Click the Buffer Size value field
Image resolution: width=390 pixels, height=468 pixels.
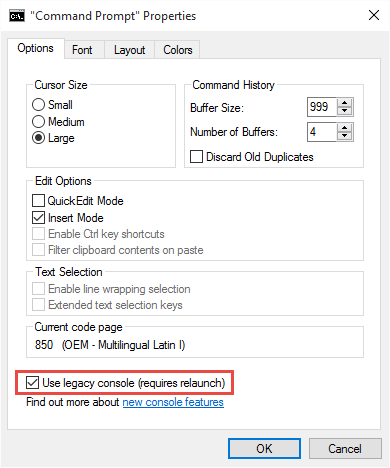click(x=322, y=107)
